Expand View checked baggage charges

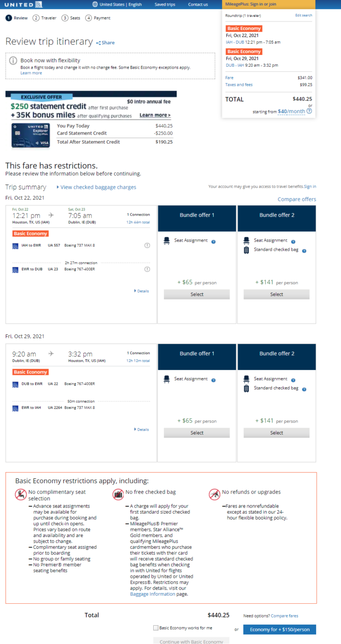point(97,187)
